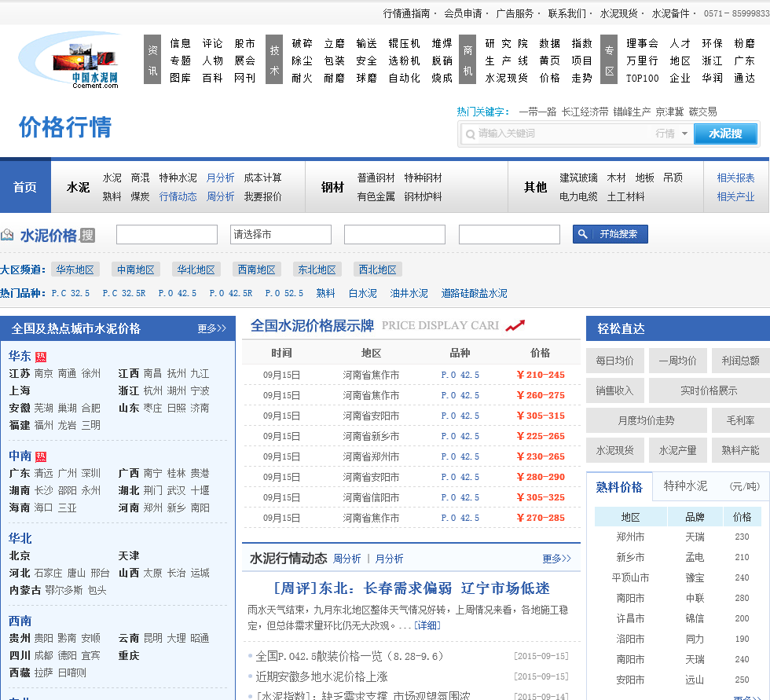770x700 pixels.
Task: Open the 相关报表 link
Action: click(735, 178)
